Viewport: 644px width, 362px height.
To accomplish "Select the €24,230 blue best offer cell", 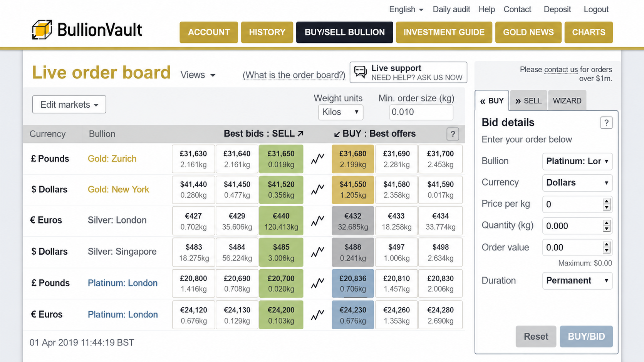I will tap(353, 315).
